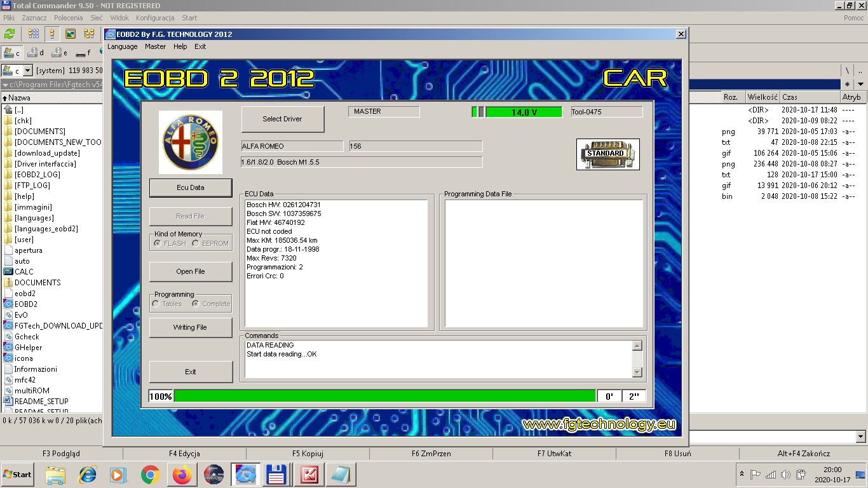
Task: Expand the command line history dropdown
Action: pos(860,437)
